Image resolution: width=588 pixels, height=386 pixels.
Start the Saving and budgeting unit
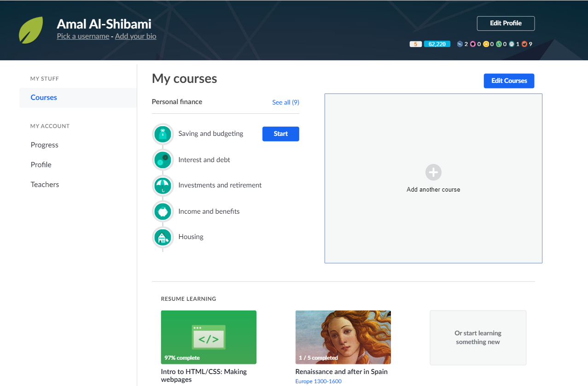[280, 134]
